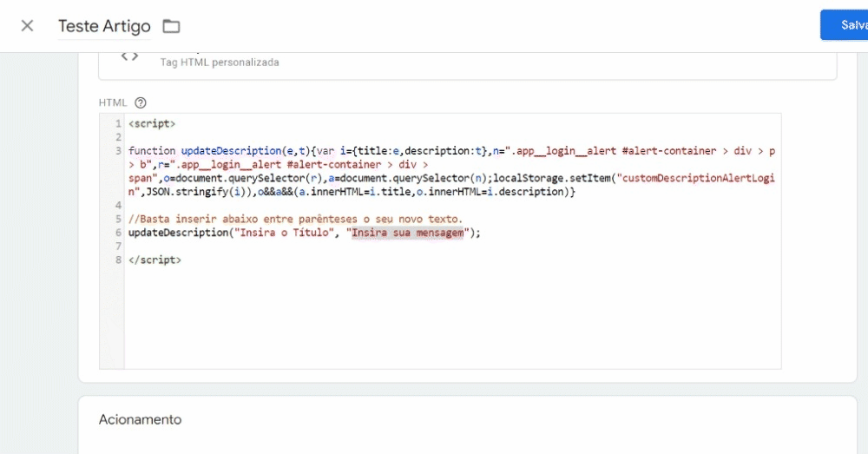Open the HTML help question mark icon
The image size is (868, 454).
pos(141,102)
